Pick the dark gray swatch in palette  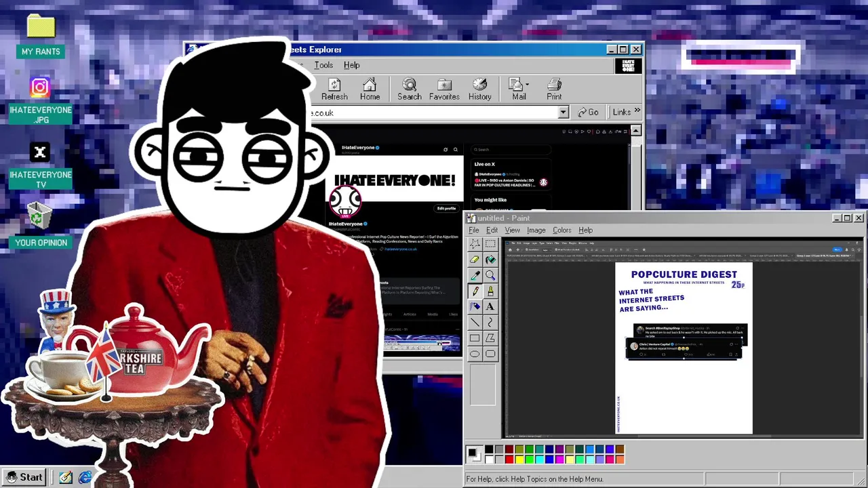click(x=499, y=449)
